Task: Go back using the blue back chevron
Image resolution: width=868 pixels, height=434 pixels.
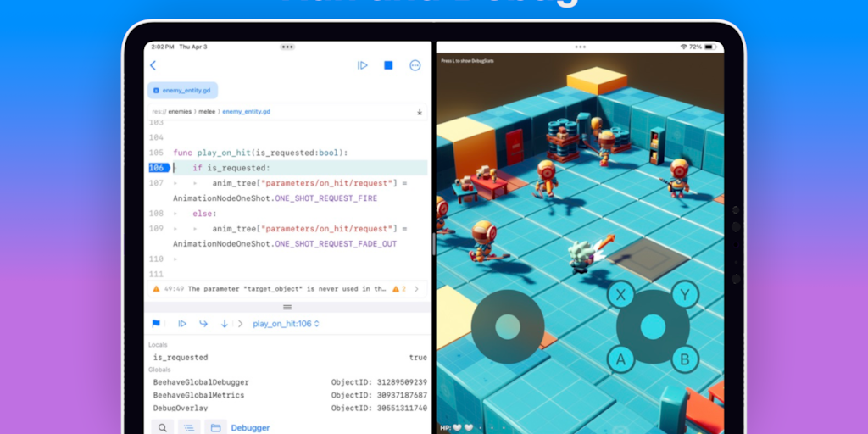Action: (x=153, y=65)
